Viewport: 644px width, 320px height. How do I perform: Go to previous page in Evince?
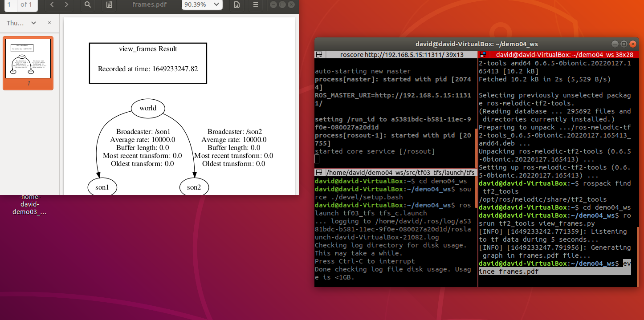pyautogui.click(x=52, y=4)
